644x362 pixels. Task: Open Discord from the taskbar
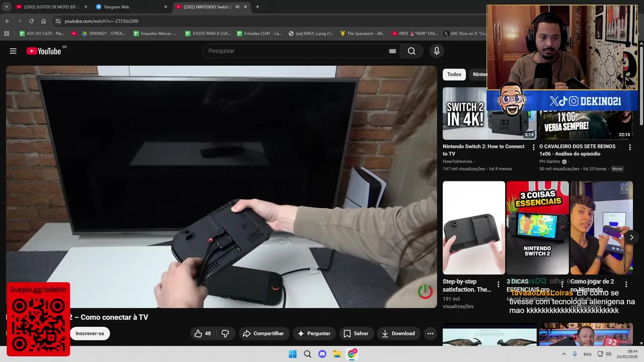pyautogui.click(x=322, y=354)
